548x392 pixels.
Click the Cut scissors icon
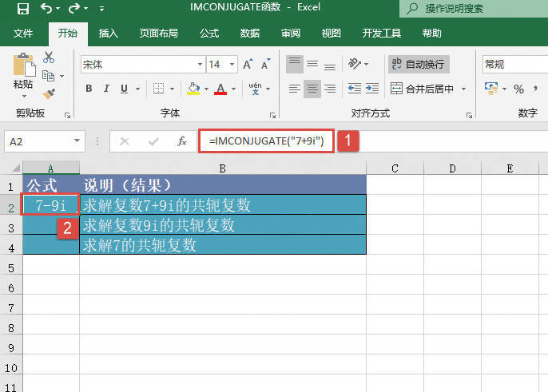49,57
